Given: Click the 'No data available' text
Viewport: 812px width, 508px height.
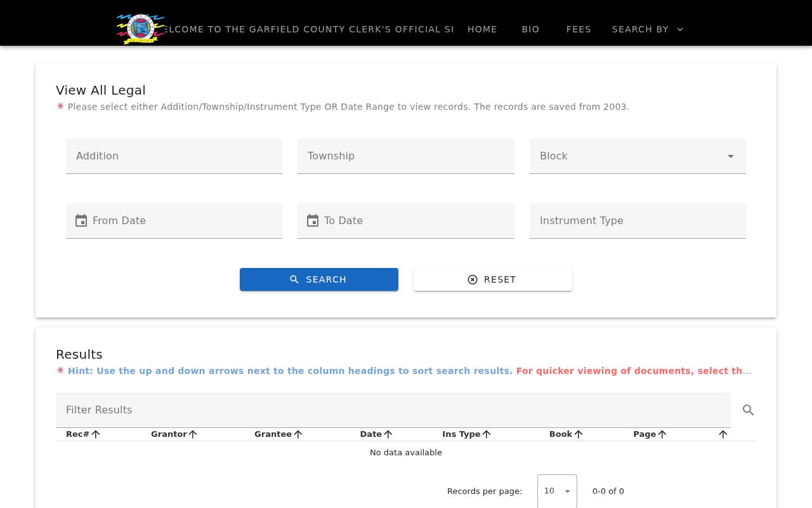Looking at the screenshot, I should (x=406, y=453).
